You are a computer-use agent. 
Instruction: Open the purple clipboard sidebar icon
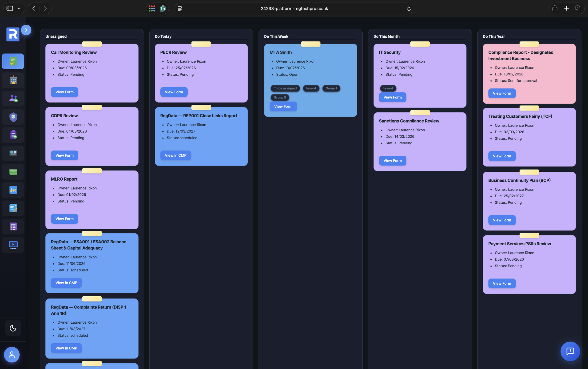click(13, 135)
